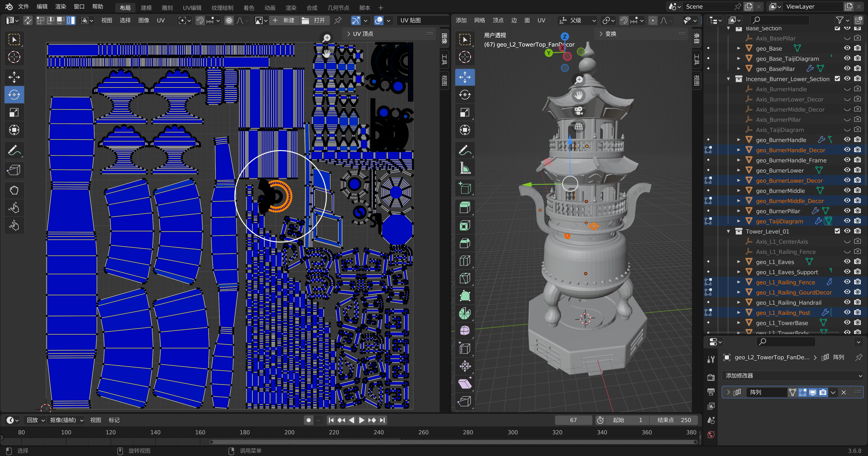Toggle camera view gizmo button

click(x=579, y=110)
